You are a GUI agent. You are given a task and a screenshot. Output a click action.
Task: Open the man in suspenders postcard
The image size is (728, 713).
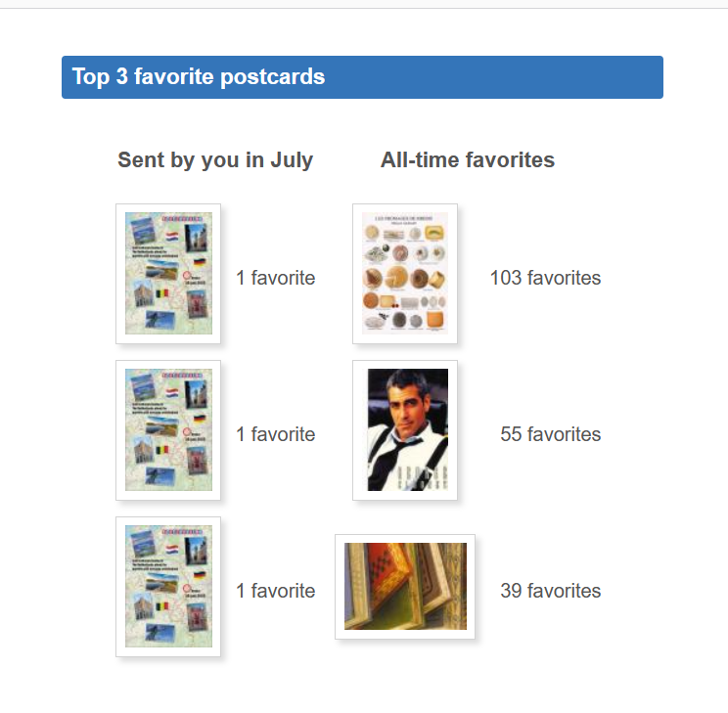405,430
